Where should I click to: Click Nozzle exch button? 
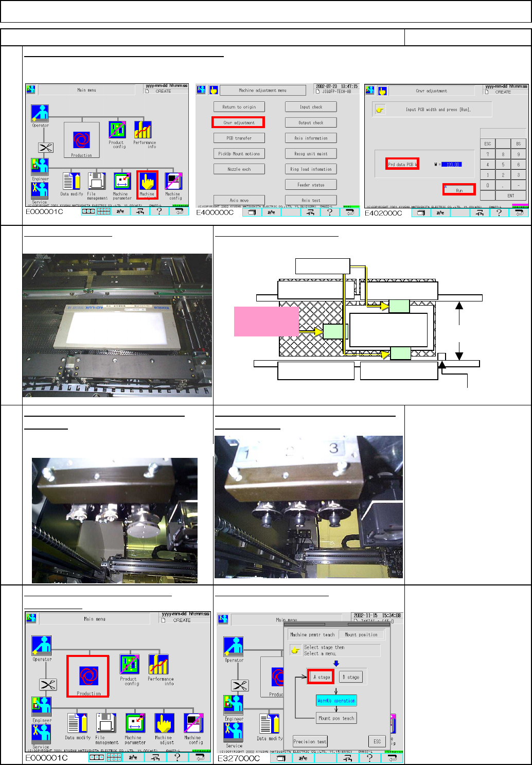coord(239,169)
